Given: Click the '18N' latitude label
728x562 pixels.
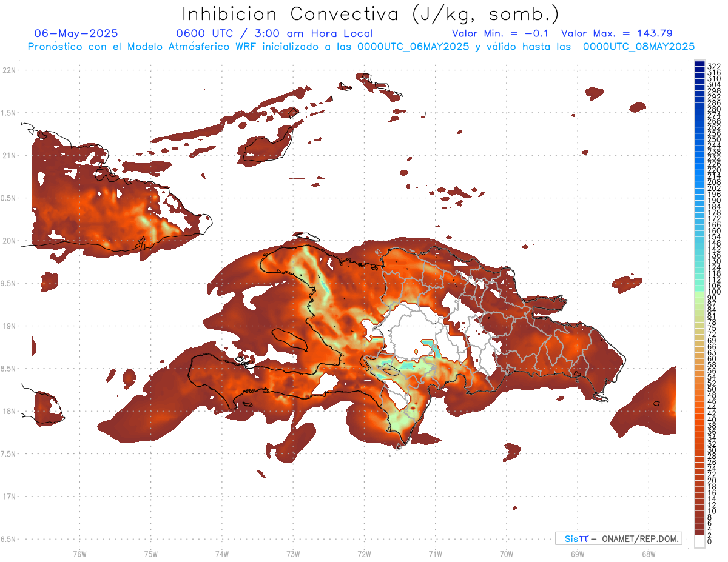Looking at the screenshot, I should pyautogui.click(x=8, y=411).
